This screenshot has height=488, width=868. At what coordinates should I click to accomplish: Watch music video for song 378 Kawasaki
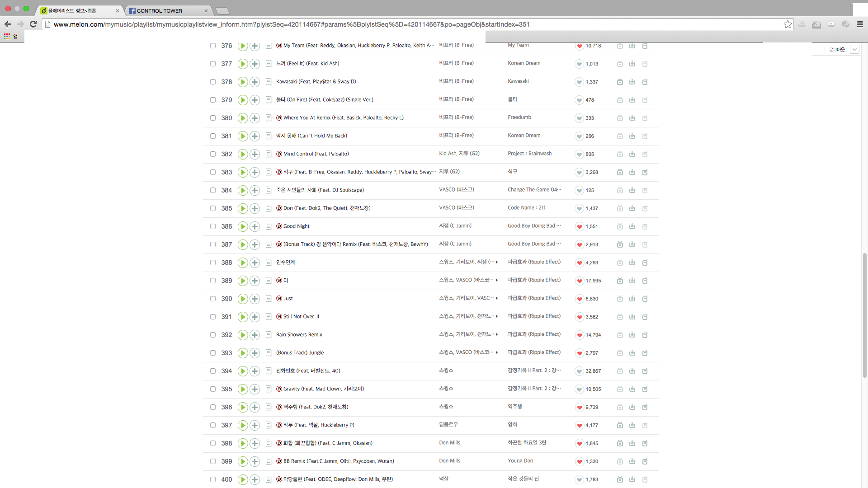[x=620, y=82]
